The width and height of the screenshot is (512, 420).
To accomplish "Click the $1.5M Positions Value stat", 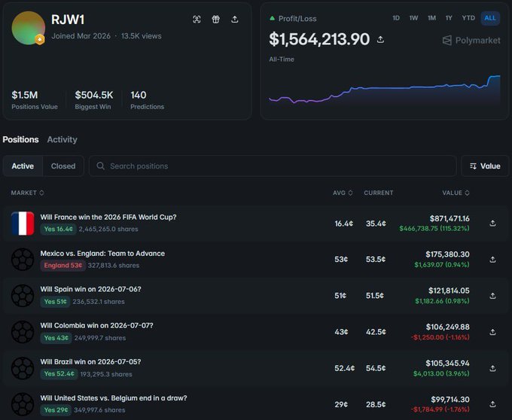I will [35, 100].
